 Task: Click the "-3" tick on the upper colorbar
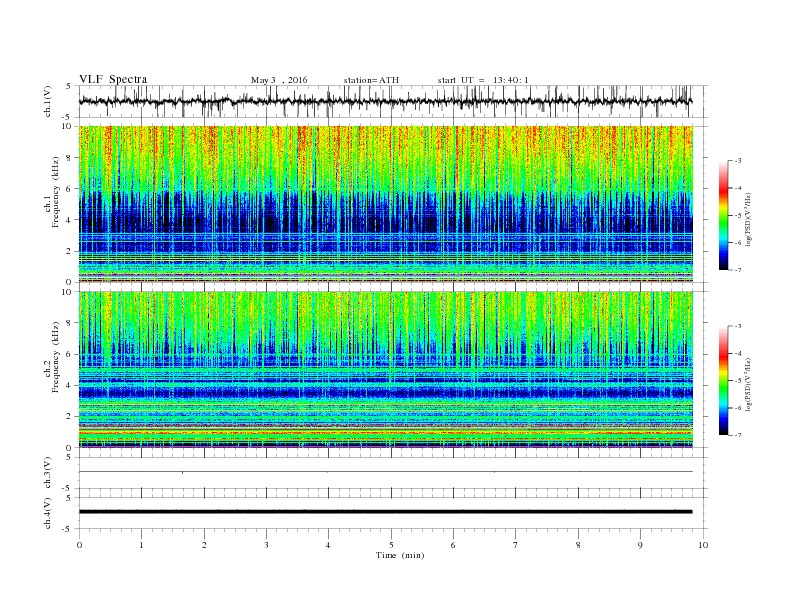tap(738, 161)
